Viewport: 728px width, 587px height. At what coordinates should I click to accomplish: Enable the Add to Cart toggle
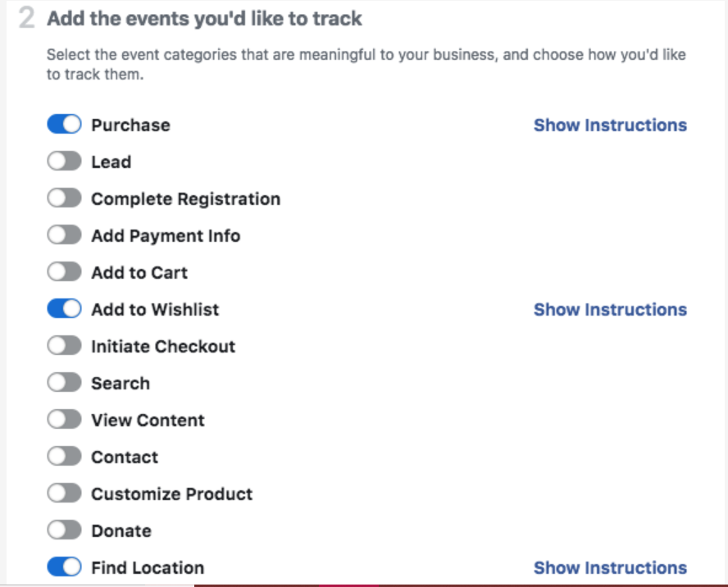tap(64, 272)
